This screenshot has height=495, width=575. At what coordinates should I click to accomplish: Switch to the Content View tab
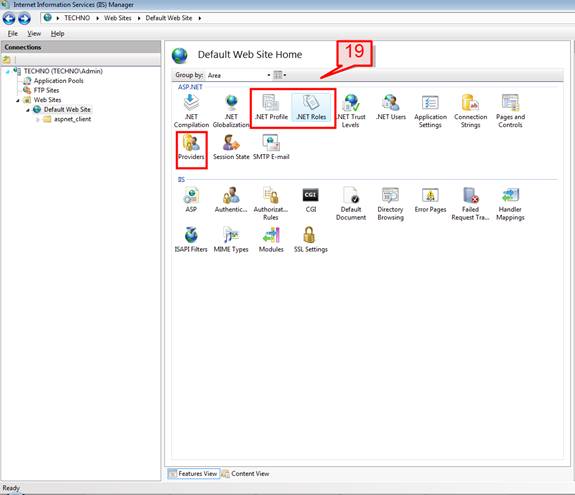pyautogui.click(x=246, y=474)
